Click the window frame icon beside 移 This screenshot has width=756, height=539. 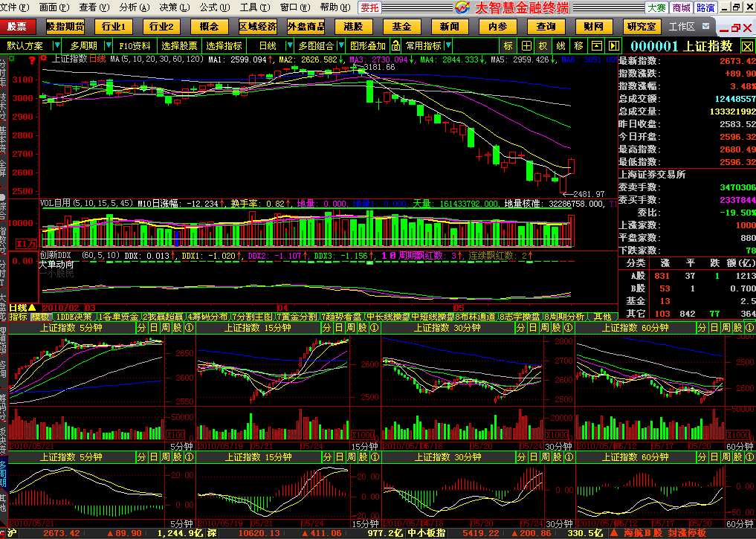(596, 46)
